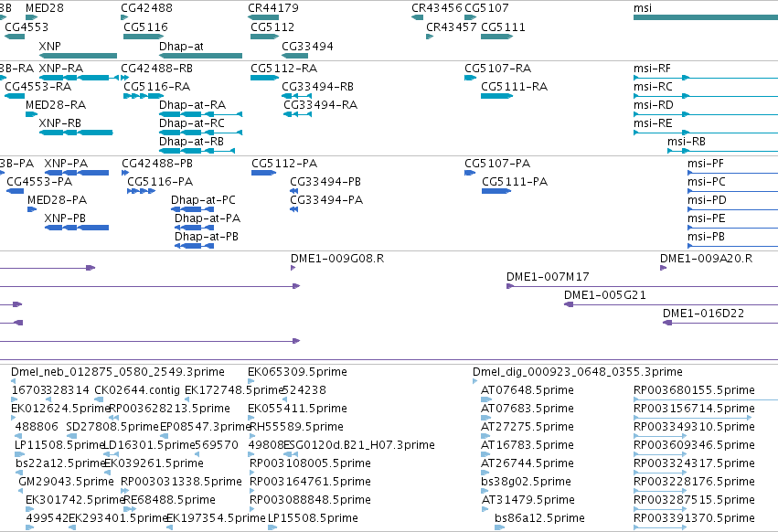
Task: Click CG42488-PB protein label
Action: coord(157,164)
